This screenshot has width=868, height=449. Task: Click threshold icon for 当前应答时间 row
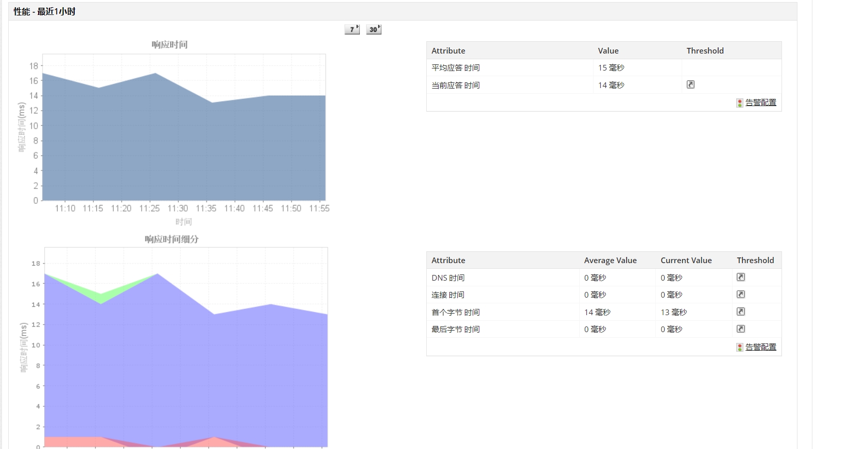[x=690, y=84]
